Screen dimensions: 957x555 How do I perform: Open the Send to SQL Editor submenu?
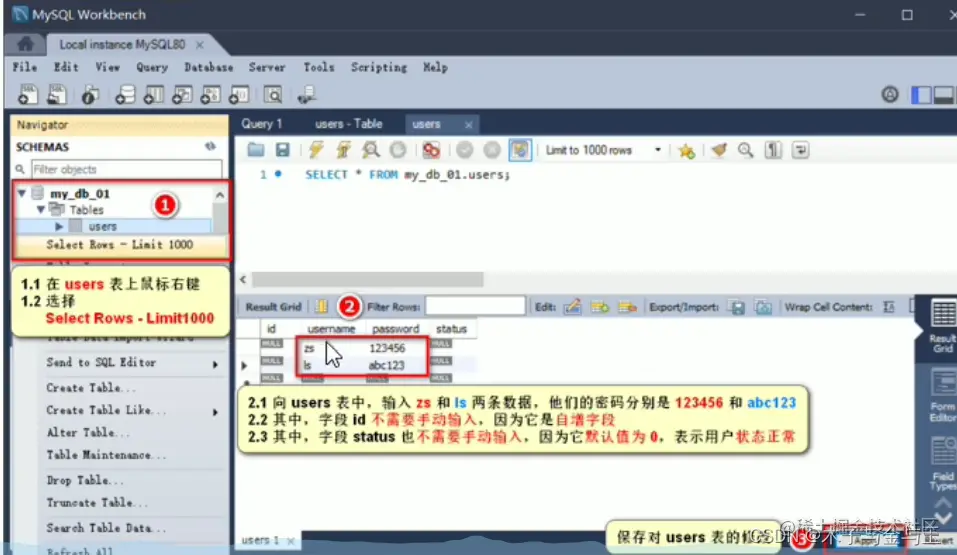[132, 363]
